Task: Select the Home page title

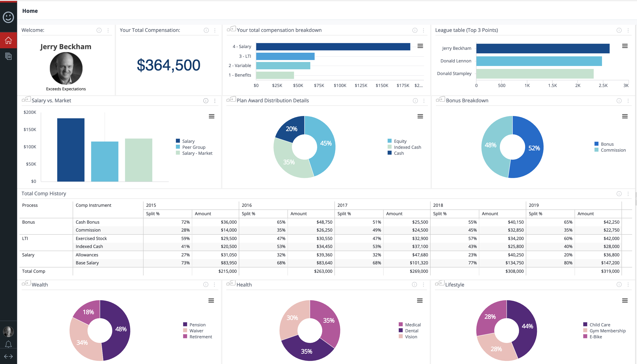Action: pyautogui.click(x=30, y=11)
